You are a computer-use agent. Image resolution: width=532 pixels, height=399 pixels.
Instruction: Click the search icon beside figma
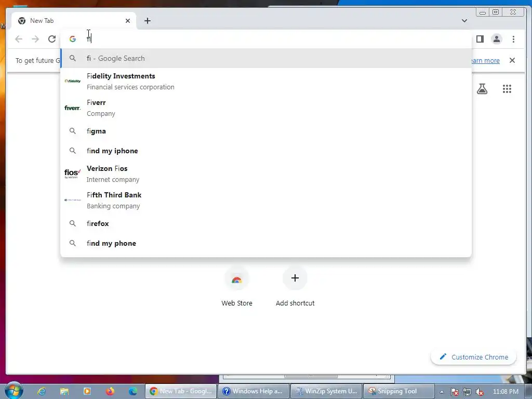(x=73, y=131)
